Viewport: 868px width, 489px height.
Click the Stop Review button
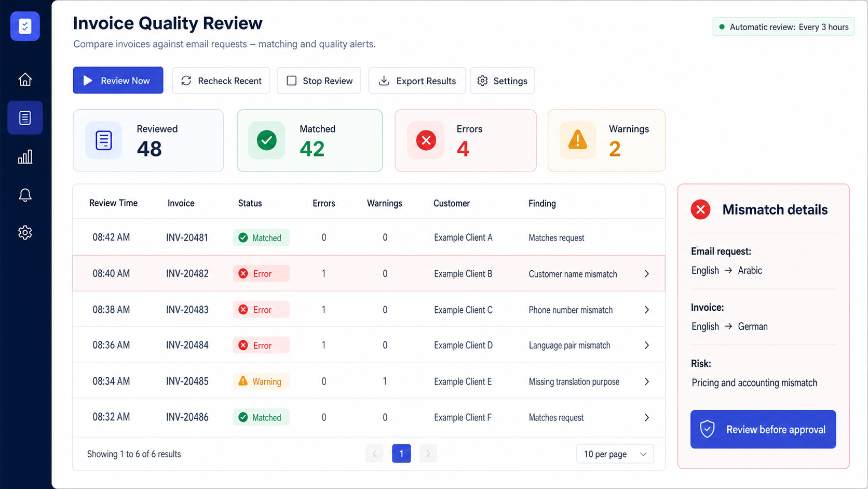coord(319,81)
